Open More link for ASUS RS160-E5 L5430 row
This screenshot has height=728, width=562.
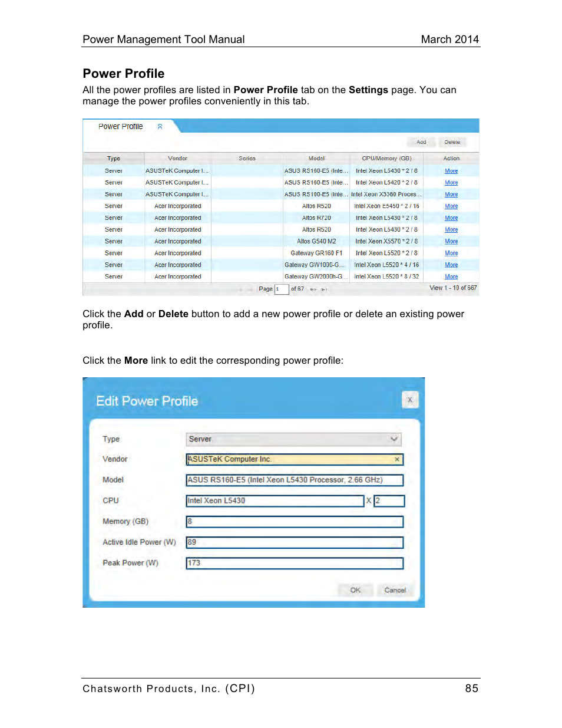[451, 171]
